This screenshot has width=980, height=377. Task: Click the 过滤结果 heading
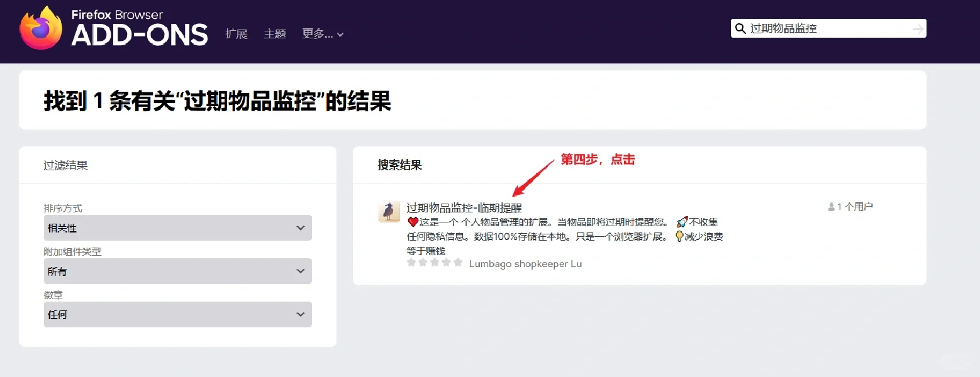(66, 165)
